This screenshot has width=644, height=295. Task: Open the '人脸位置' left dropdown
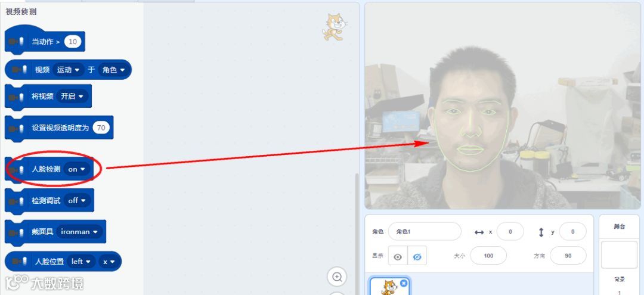(81, 262)
